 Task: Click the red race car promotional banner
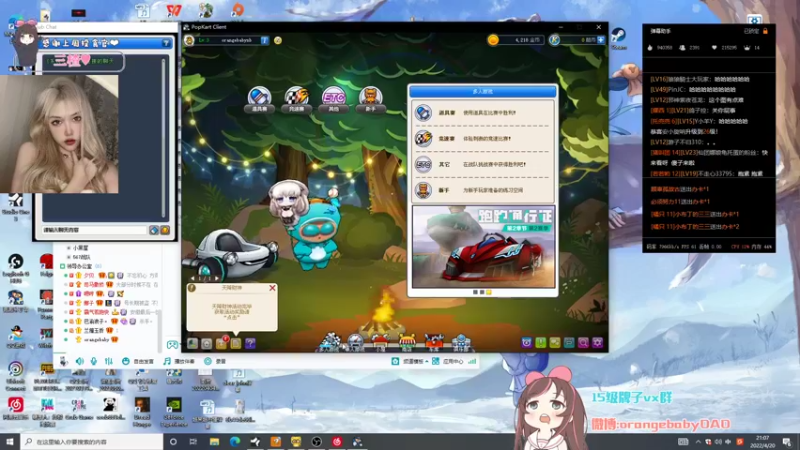(483, 247)
